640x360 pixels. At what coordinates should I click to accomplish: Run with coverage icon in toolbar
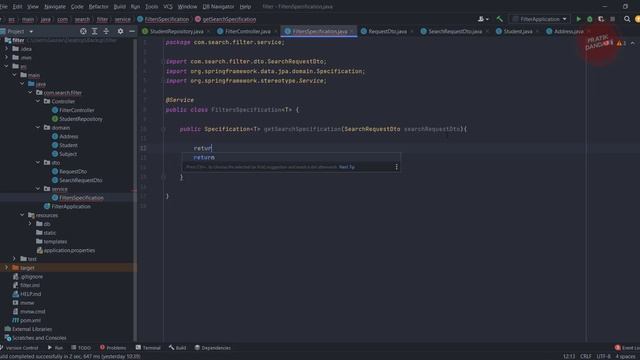[x=601, y=19]
